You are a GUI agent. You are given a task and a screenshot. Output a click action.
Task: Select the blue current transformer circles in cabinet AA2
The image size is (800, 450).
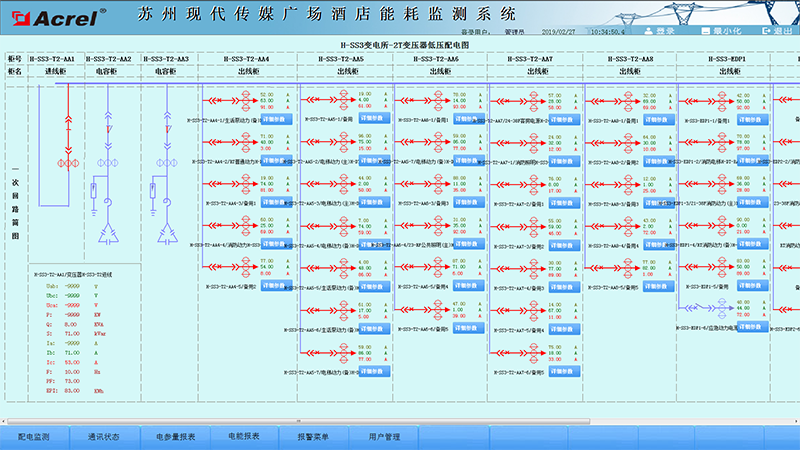point(108,163)
